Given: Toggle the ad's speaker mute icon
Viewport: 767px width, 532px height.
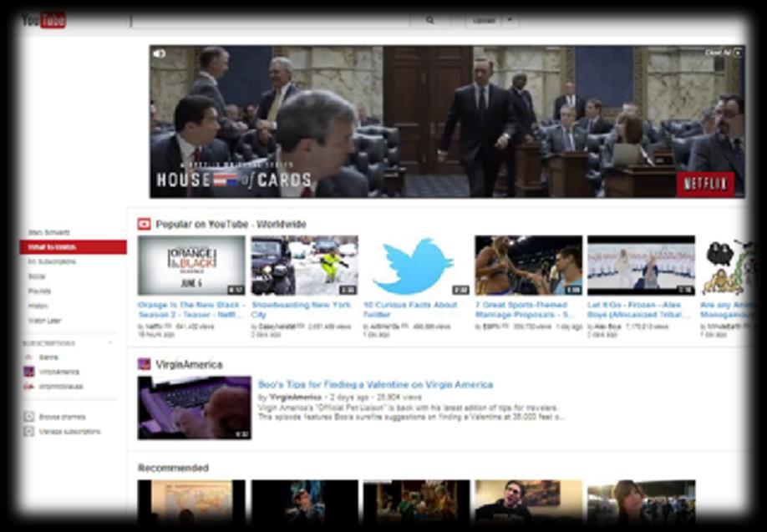Looking at the screenshot, I should tap(159, 53).
